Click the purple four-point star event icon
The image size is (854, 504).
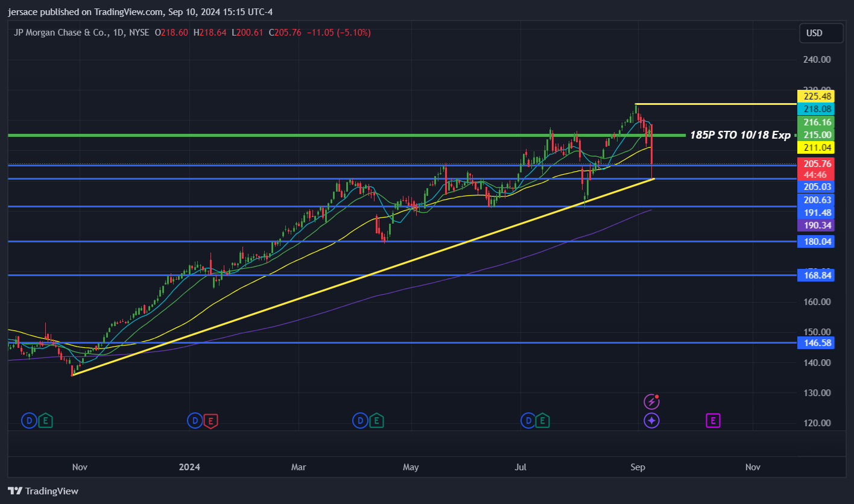(x=651, y=421)
